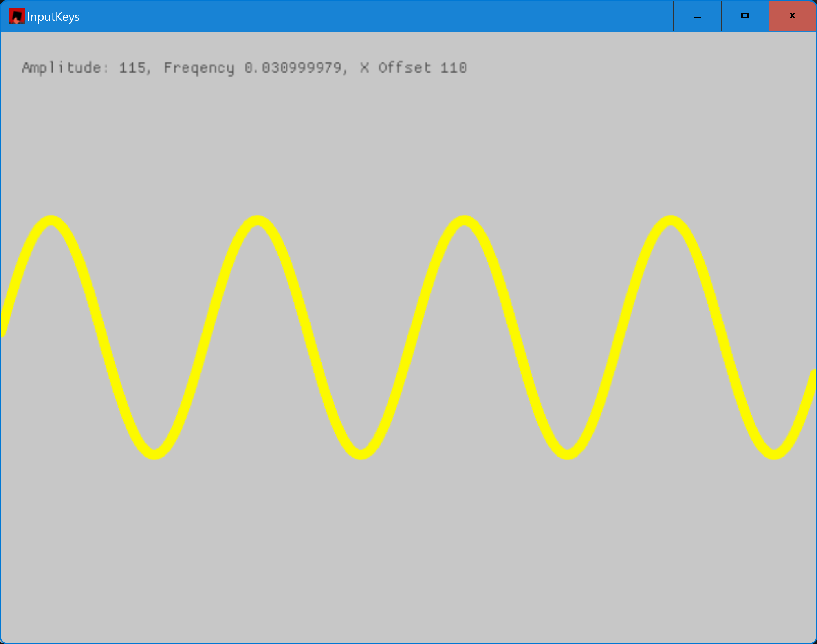Viewport: 817px width, 644px height.
Task: Click the third trough of the yellow wave
Action: point(568,454)
